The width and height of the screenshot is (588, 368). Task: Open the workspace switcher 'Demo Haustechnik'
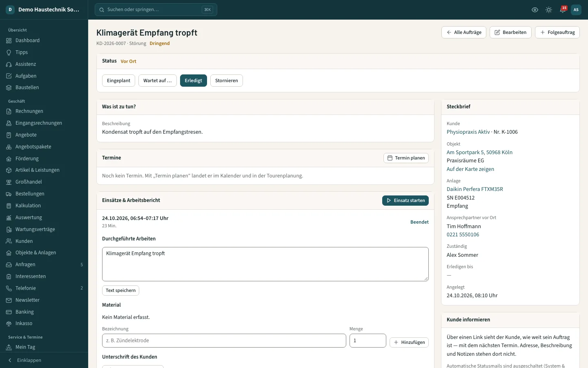point(44,10)
